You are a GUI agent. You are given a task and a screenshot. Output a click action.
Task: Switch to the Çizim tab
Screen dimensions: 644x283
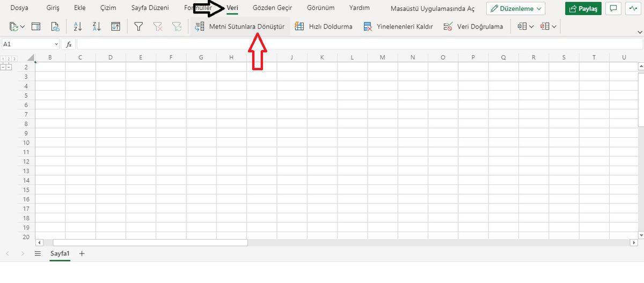(x=108, y=8)
